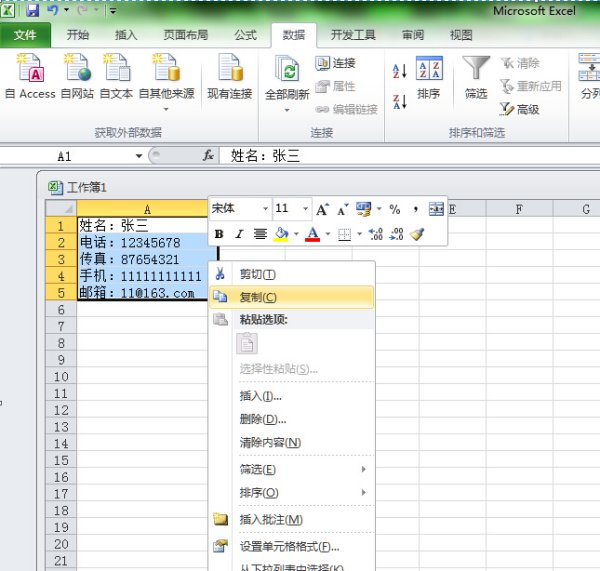Click the Format Painter brush icon
Screen dimensions: 600x571
[x=417, y=234]
